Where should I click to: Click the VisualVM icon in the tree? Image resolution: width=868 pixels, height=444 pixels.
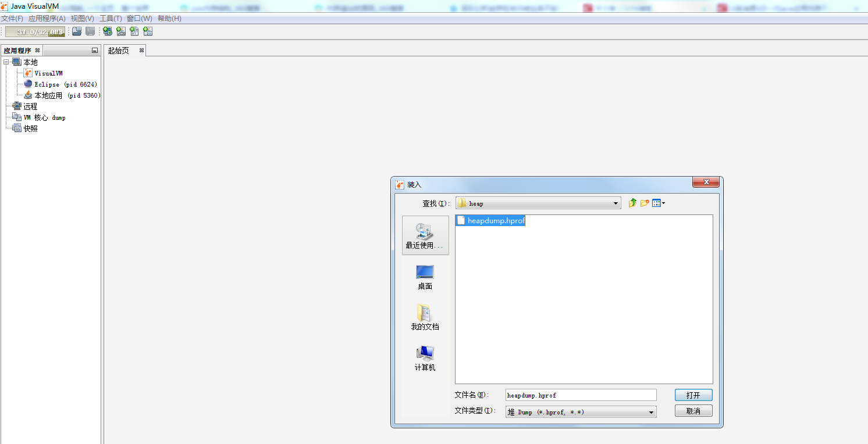pos(28,73)
